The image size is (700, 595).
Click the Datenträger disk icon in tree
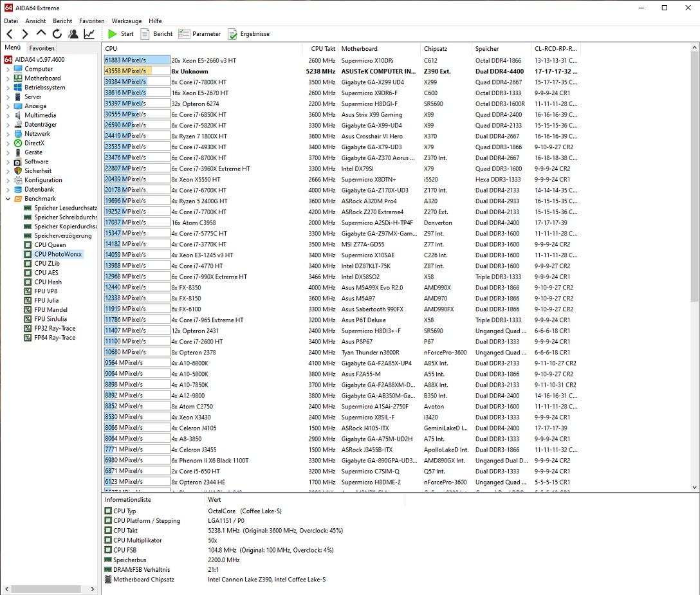tap(18, 125)
